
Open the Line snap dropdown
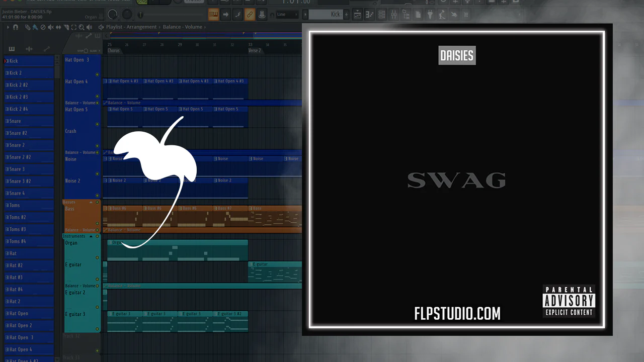(x=288, y=15)
